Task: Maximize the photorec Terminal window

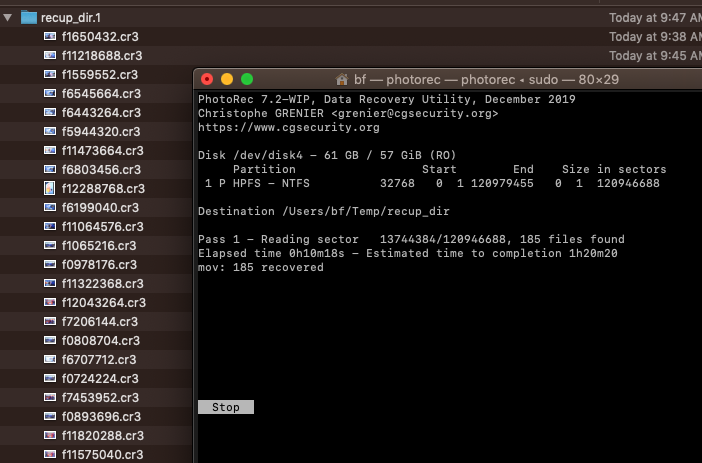Action: 247,79
